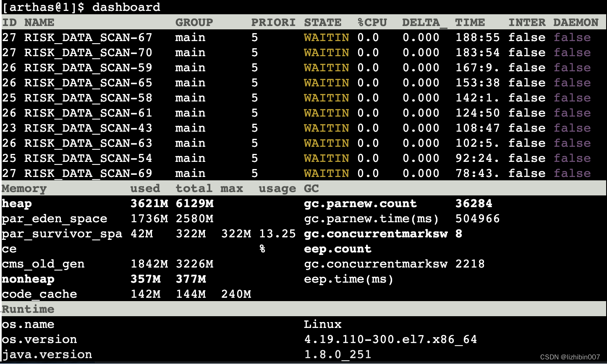Click the nonheap row label

[28, 279]
